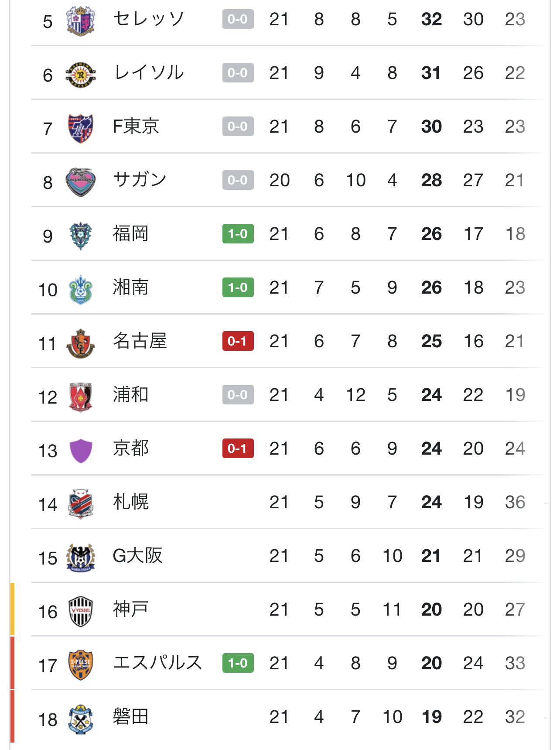Click the F東京 team crest

(x=81, y=128)
